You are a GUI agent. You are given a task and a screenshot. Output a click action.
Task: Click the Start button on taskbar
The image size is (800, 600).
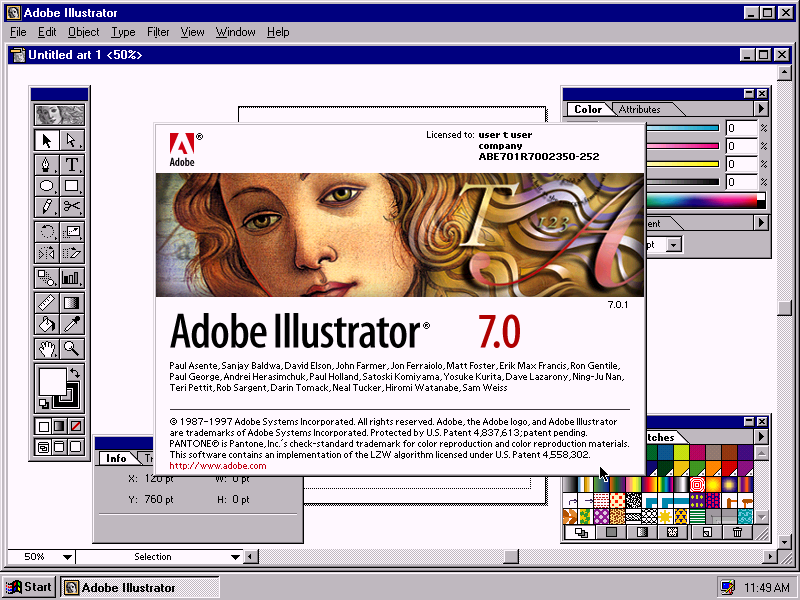pyautogui.click(x=30, y=587)
